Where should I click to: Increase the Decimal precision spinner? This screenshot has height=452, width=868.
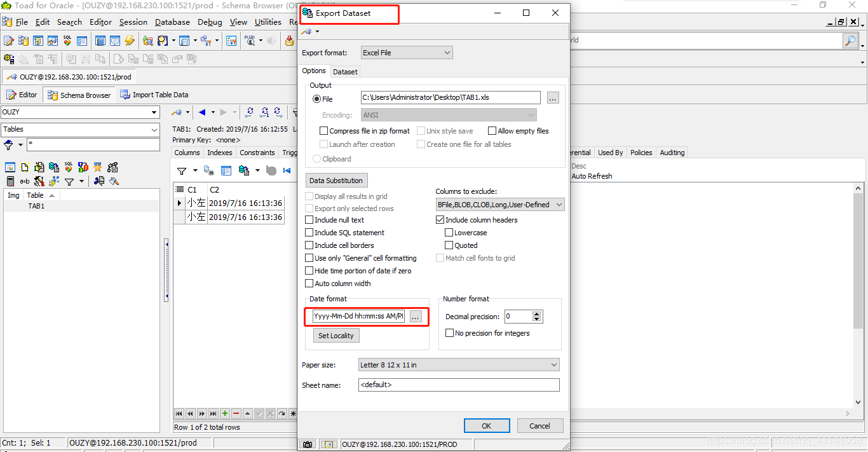[537, 313]
